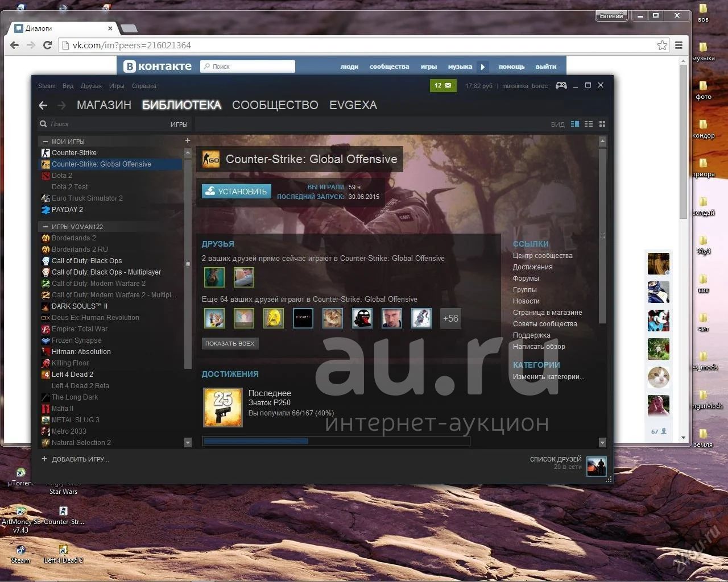Open the музыка desktop folder
The width and height of the screenshot is (728, 582).
704,51
